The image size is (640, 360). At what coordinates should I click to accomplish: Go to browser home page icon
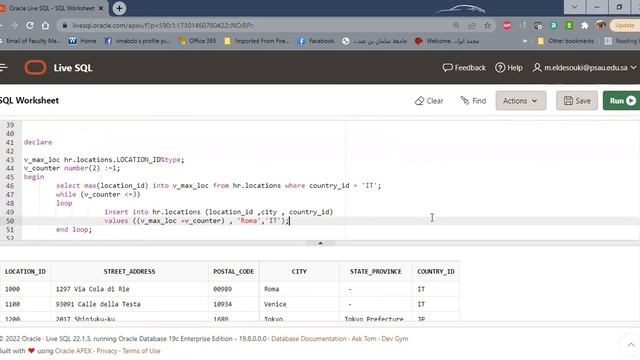click(45, 25)
